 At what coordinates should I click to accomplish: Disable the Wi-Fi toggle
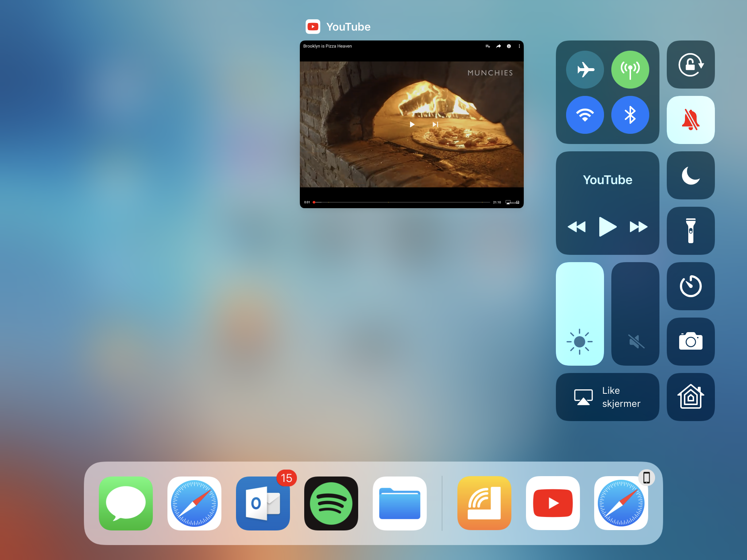(x=585, y=115)
